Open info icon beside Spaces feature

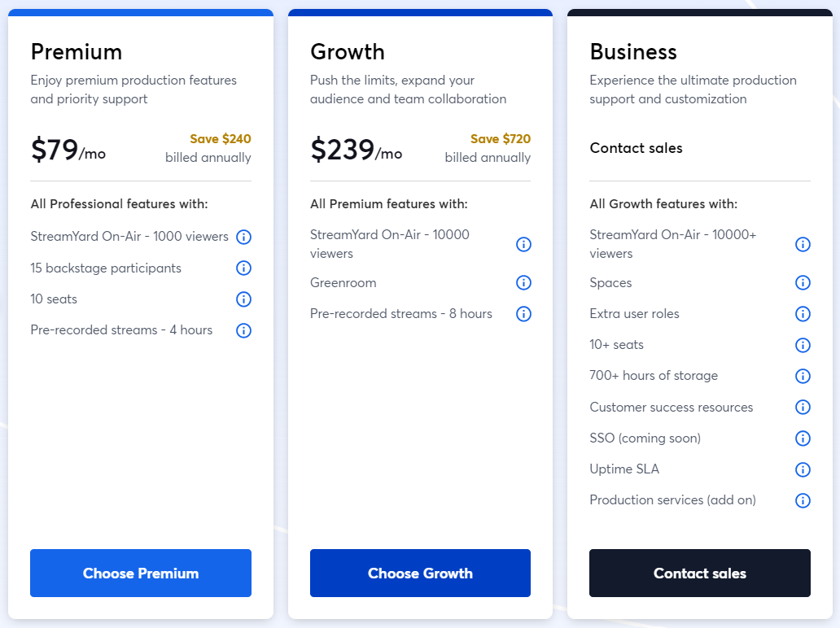803,282
